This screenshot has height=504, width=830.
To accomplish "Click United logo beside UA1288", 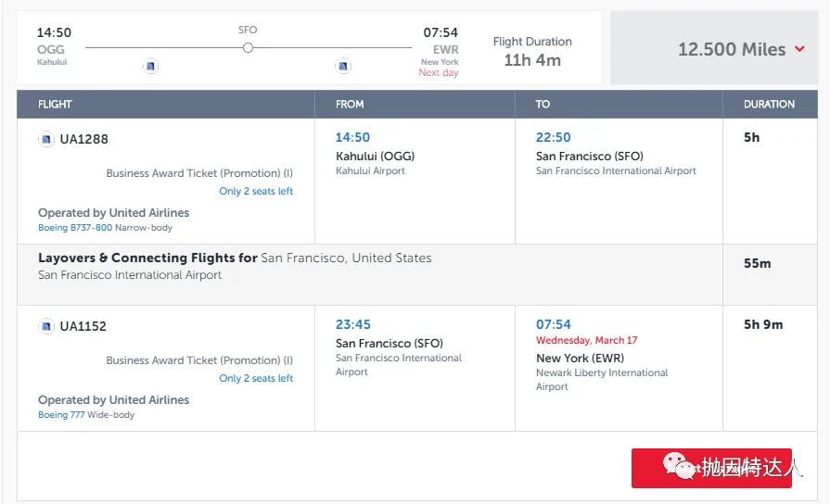I will coord(46,139).
